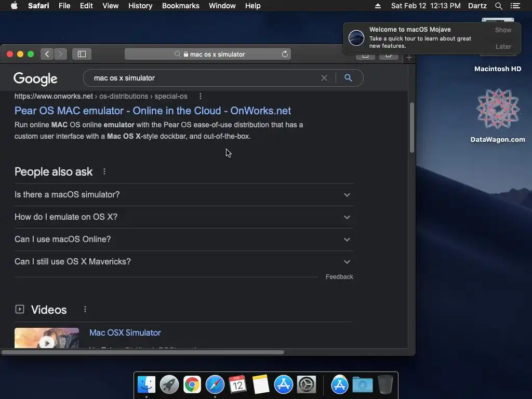This screenshot has height=399, width=532.
Task: Open the Notes app in dock
Action: [x=261, y=384]
